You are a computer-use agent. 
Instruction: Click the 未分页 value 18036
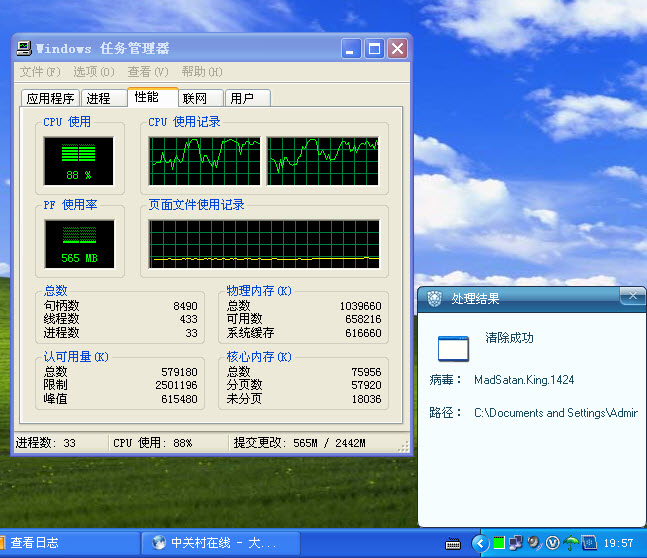(x=366, y=399)
